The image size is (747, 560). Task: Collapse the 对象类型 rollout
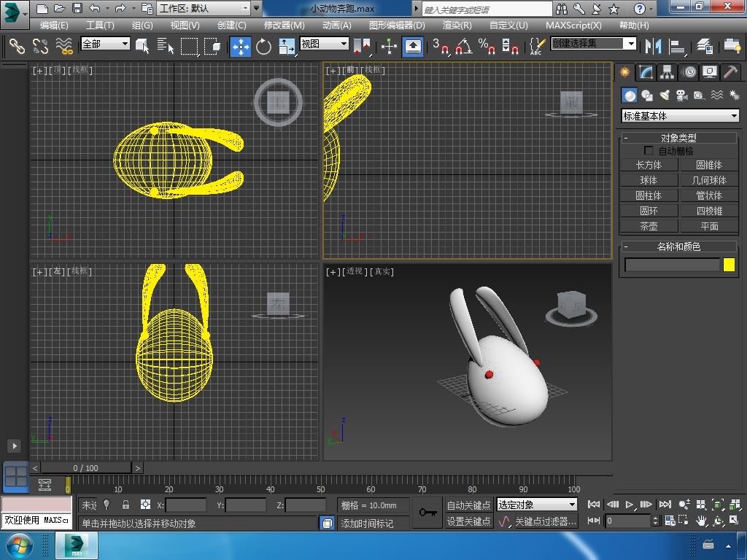click(678, 137)
